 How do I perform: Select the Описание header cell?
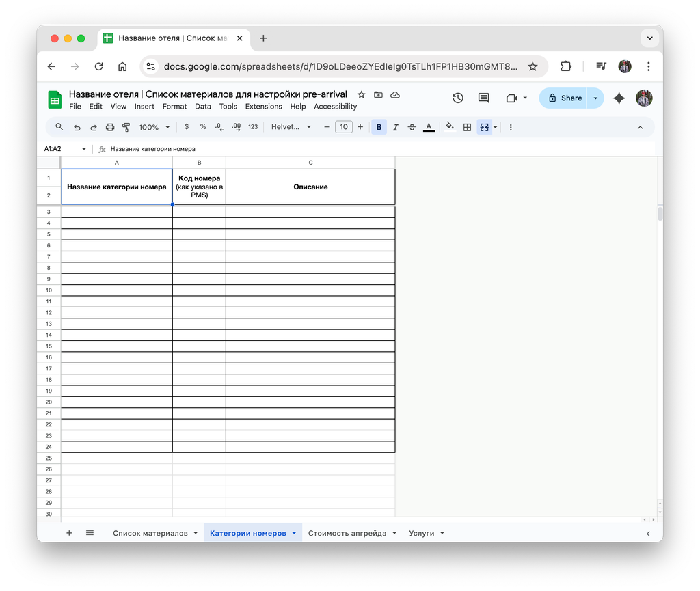click(311, 187)
